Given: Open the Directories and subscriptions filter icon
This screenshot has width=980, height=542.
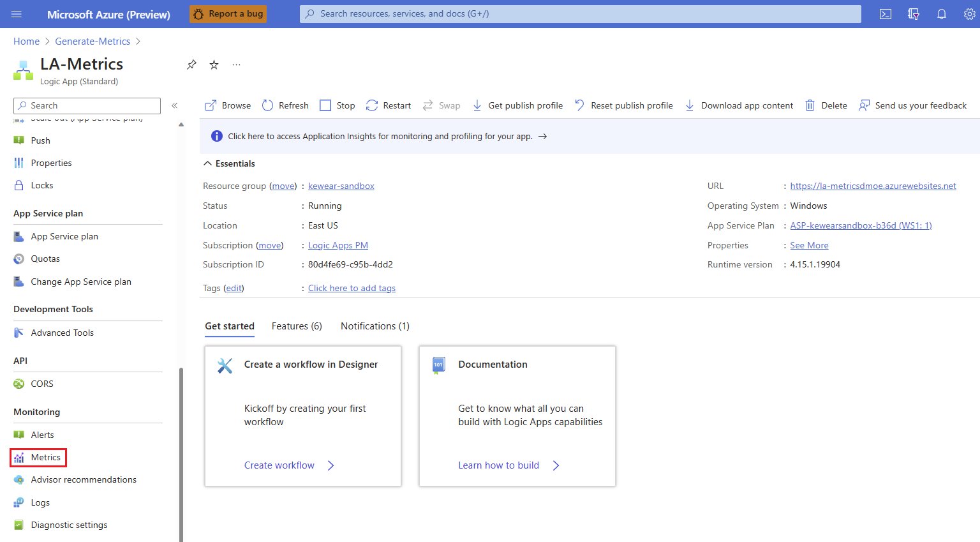Looking at the screenshot, I should tap(914, 14).
